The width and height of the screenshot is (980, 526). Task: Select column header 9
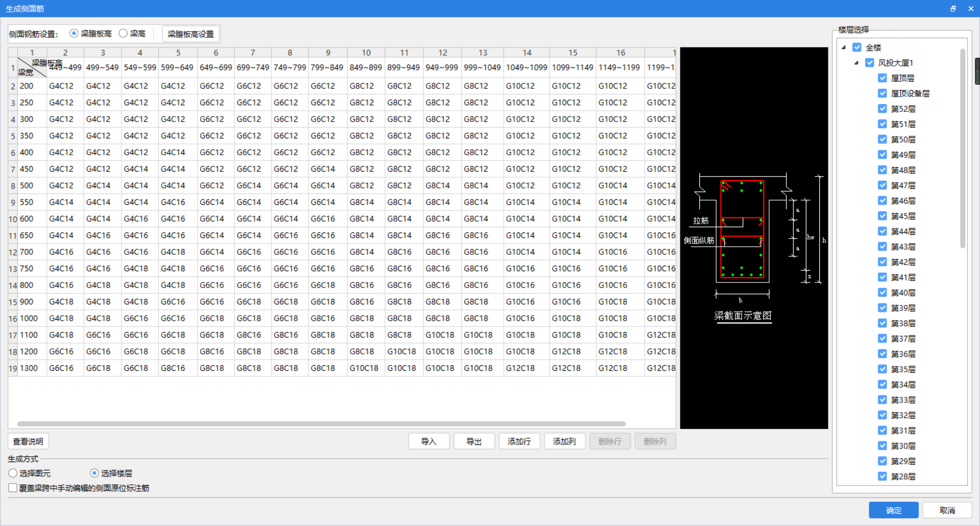[328, 53]
